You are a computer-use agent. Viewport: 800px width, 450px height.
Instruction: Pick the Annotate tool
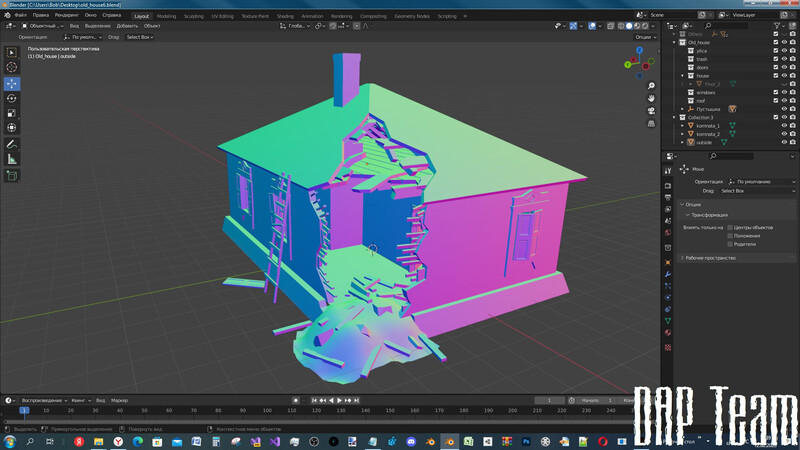click(12, 143)
